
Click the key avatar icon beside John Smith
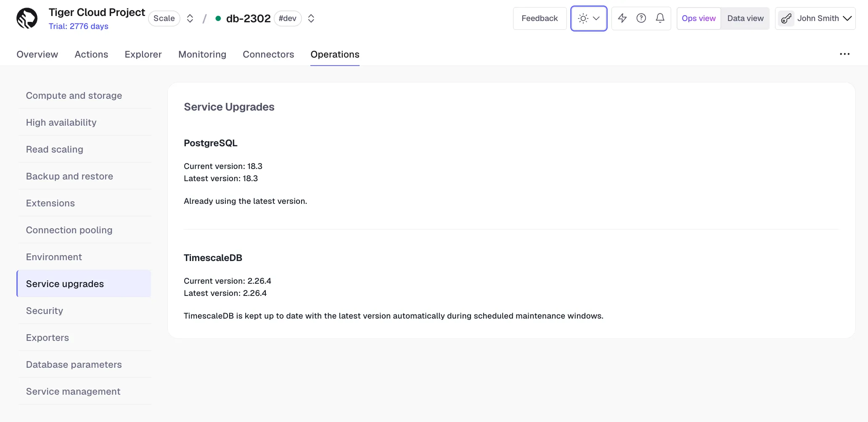[x=786, y=18]
